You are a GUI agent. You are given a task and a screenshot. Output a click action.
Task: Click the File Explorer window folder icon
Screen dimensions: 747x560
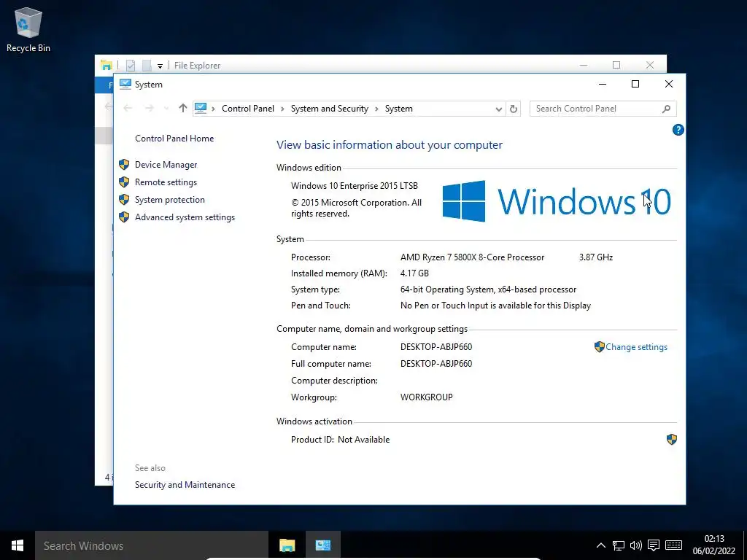tap(107, 65)
